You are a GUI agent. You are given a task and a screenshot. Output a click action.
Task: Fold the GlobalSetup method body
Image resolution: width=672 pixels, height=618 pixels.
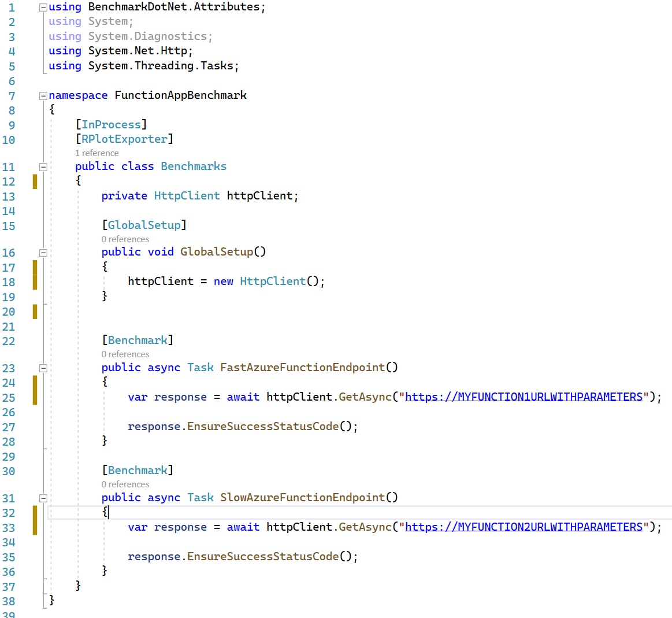(43, 253)
